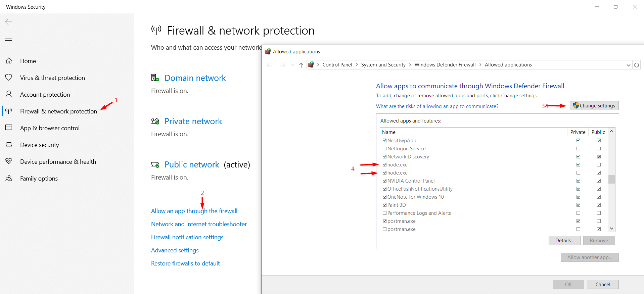Click the Account protection person icon
The image size is (644, 294).
(9, 94)
